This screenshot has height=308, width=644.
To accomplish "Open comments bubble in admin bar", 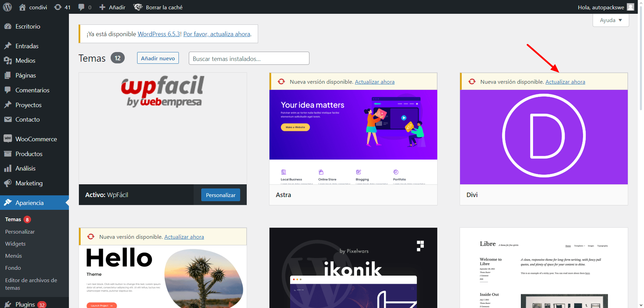I will pos(85,7).
